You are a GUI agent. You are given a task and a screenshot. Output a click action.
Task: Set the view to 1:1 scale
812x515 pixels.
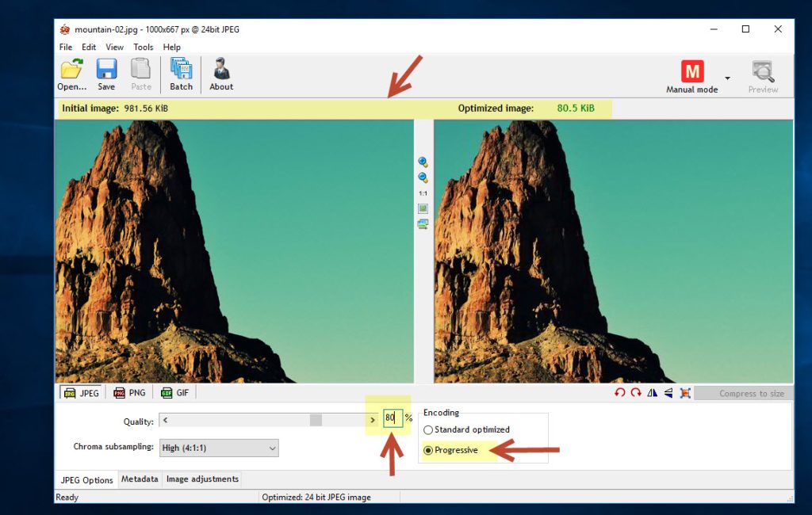coord(423,193)
